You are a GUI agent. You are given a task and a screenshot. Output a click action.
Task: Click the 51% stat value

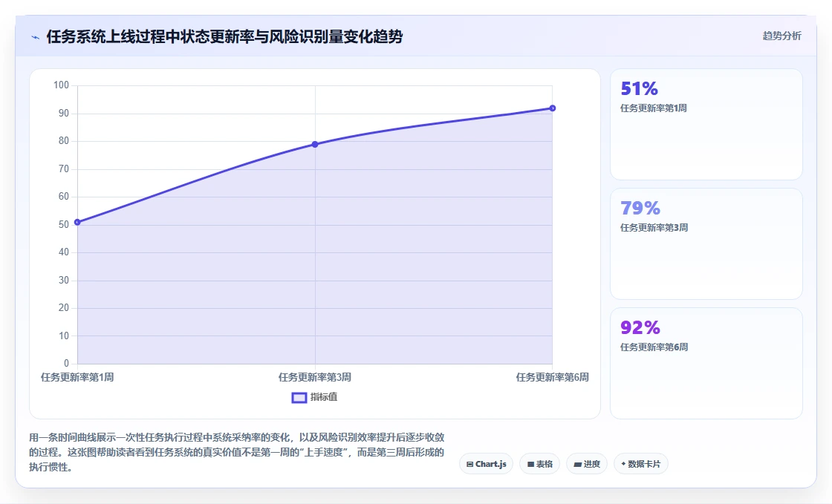coord(639,88)
